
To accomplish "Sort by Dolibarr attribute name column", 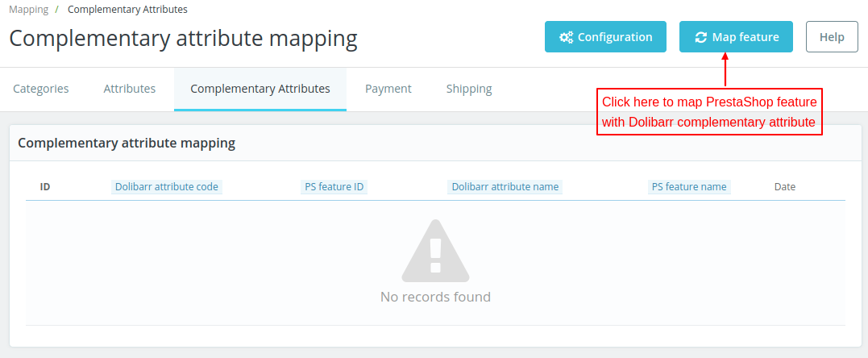I will (505, 186).
